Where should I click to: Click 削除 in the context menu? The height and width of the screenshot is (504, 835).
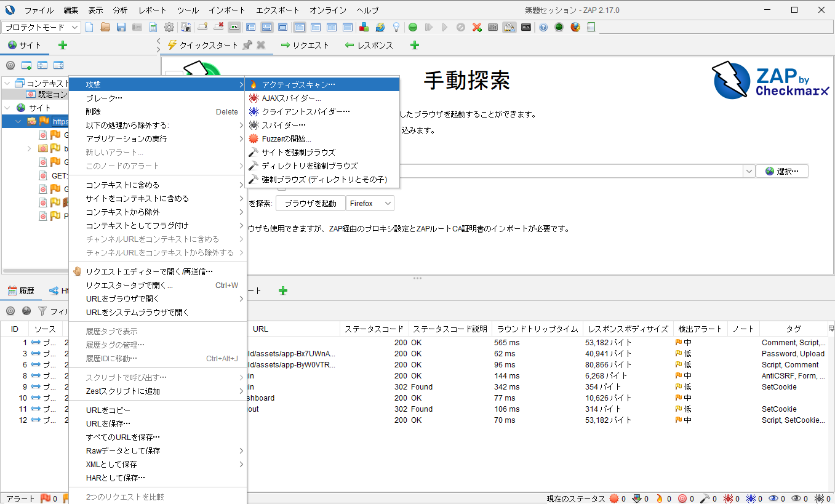[158, 111]
